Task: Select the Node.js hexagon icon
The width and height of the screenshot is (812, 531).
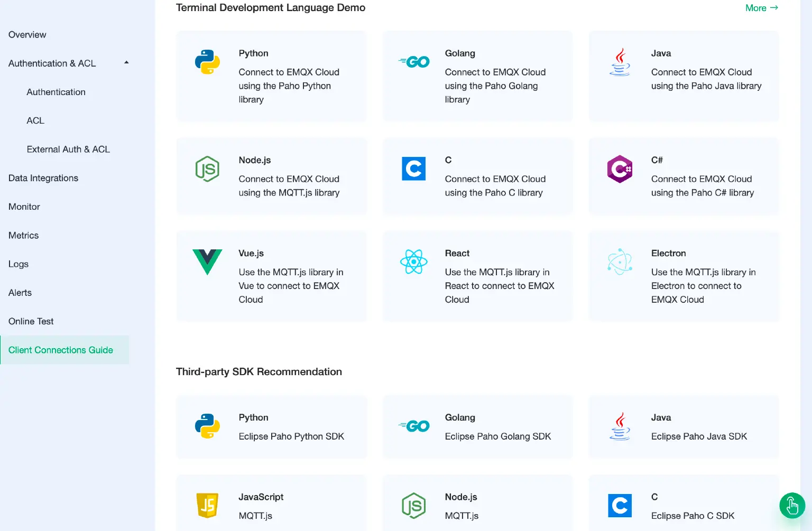Action: 208,169
